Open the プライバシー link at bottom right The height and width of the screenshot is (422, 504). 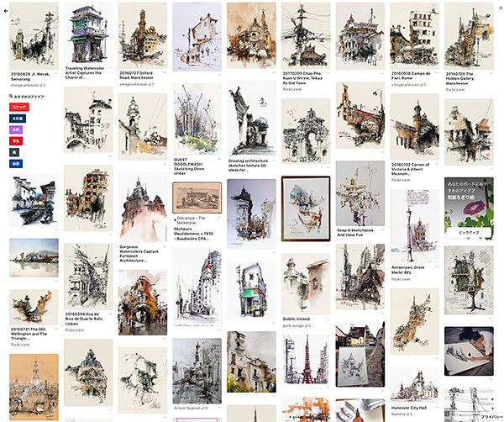tap(491, 417)
